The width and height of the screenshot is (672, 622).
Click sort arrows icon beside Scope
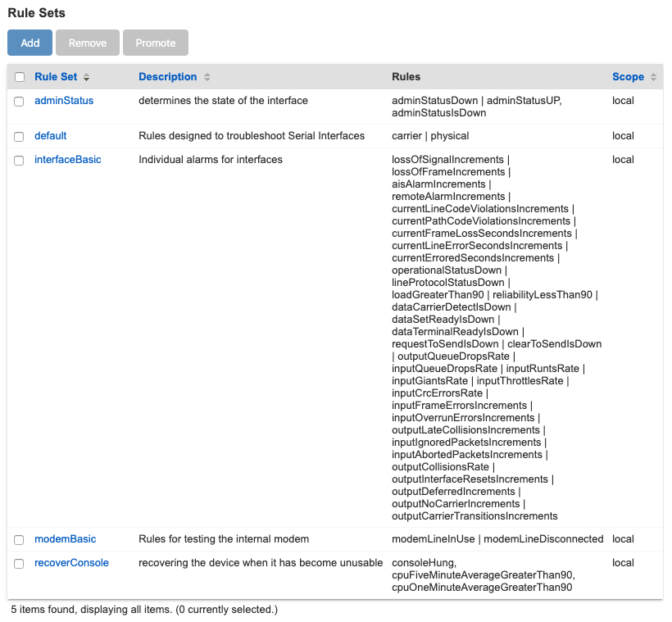(x=653, y=77)
